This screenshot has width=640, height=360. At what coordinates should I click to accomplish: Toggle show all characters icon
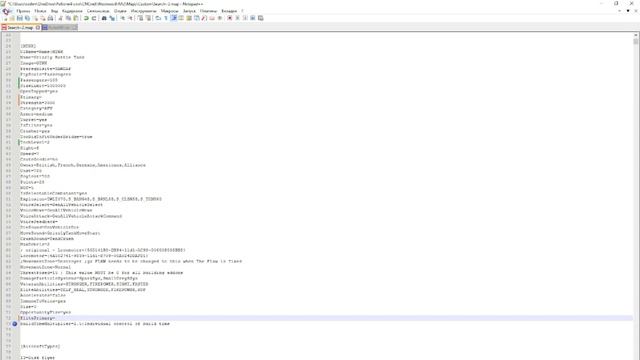(166, 18)
